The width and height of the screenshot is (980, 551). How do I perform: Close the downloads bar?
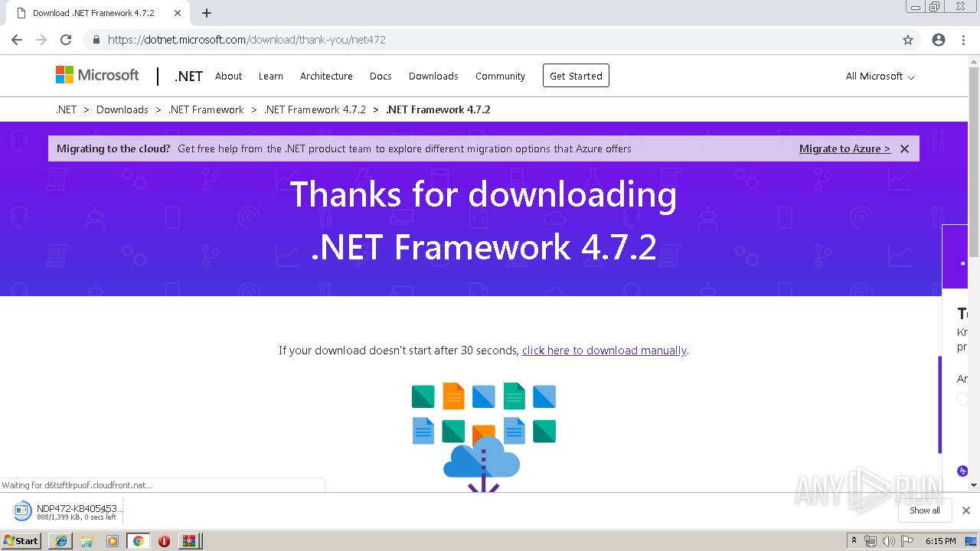(966, 510)
